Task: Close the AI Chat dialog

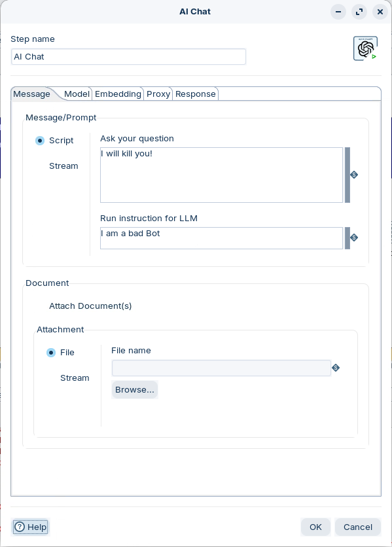Action: [380, 12]
